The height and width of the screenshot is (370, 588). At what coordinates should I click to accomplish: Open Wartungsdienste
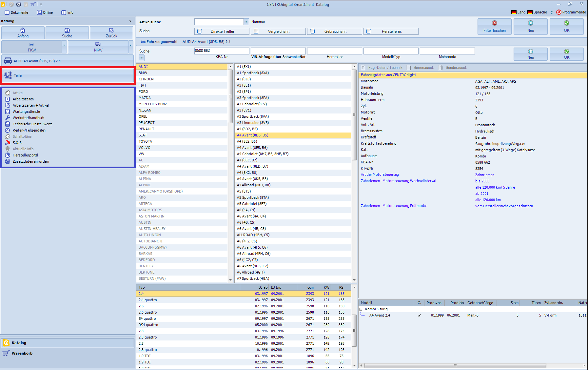(x=26, y=112)
